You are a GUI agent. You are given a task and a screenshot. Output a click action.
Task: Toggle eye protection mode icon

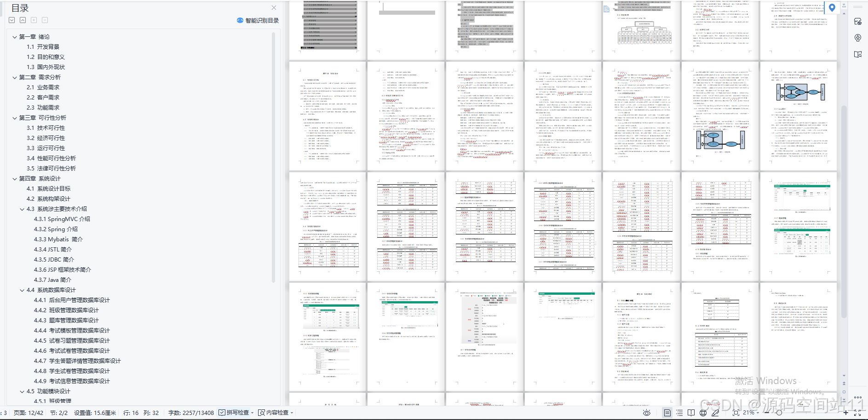(x=647, y=413)
